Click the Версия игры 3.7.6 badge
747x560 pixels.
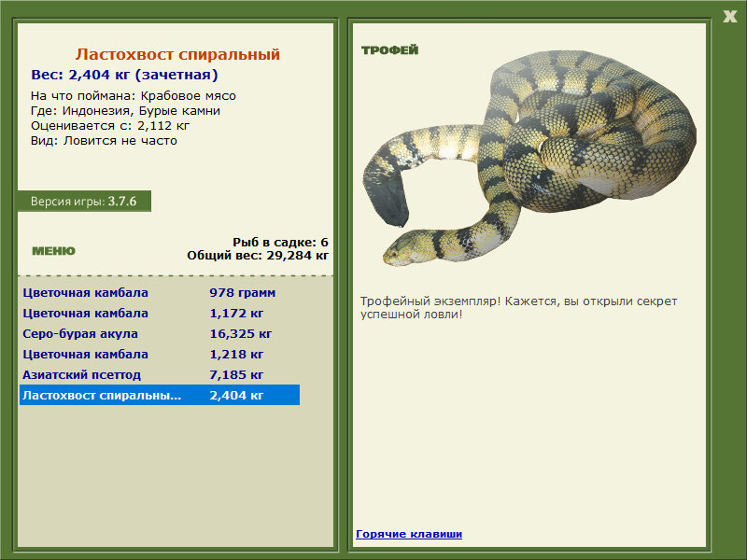coord(84,202)
